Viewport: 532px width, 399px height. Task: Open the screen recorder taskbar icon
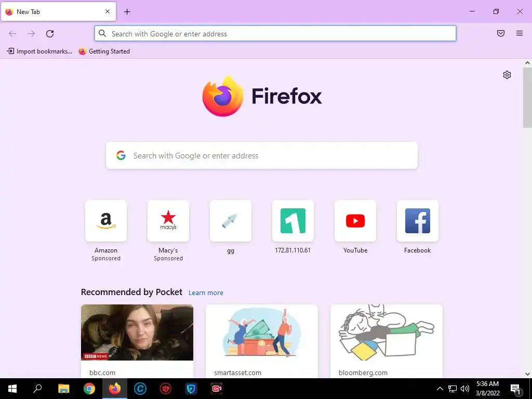[x=217, y=389]
